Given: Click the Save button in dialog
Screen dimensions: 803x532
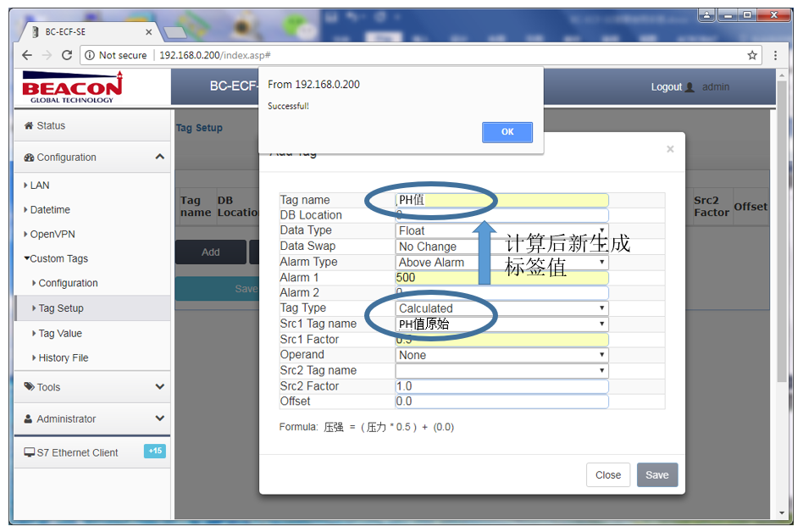Looking at the screenshot, I should pos(656,475).
